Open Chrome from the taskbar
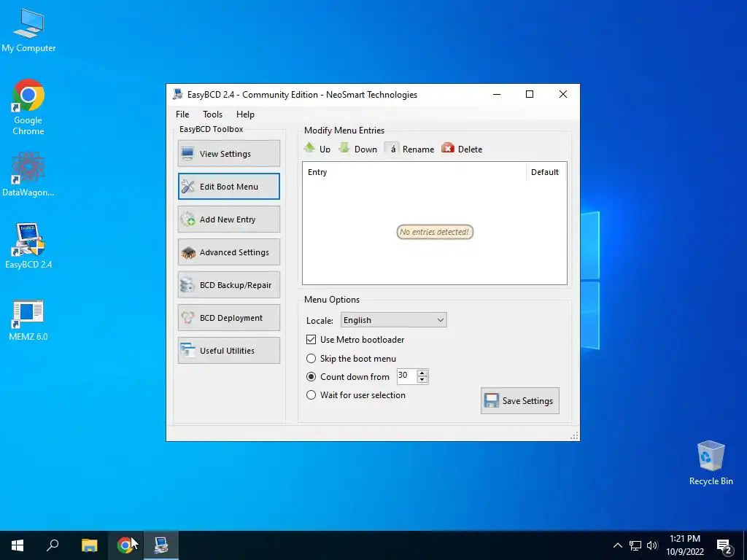747x560 pixels. 125,545
